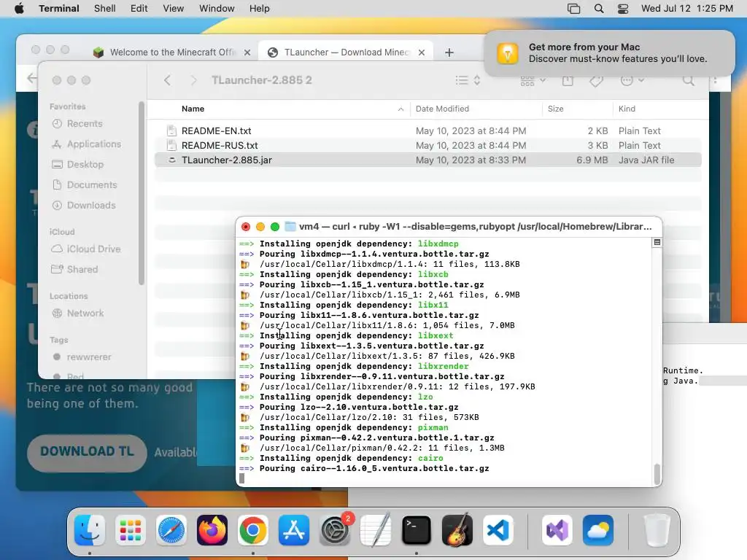The image size is (747, 560).
Task: Click the DOWNLOAD TL button
Action: (87, 452)
